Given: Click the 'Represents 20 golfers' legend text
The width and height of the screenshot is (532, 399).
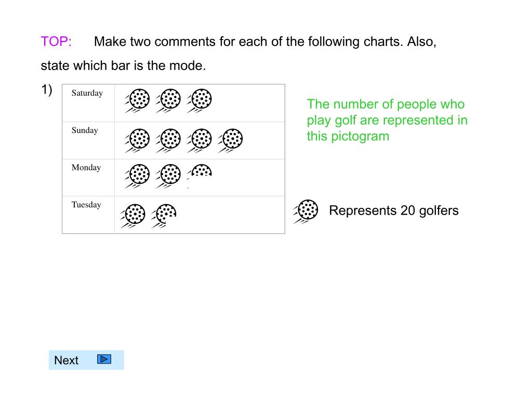Looking at the screenshot, I should click(x=394, y=210).
